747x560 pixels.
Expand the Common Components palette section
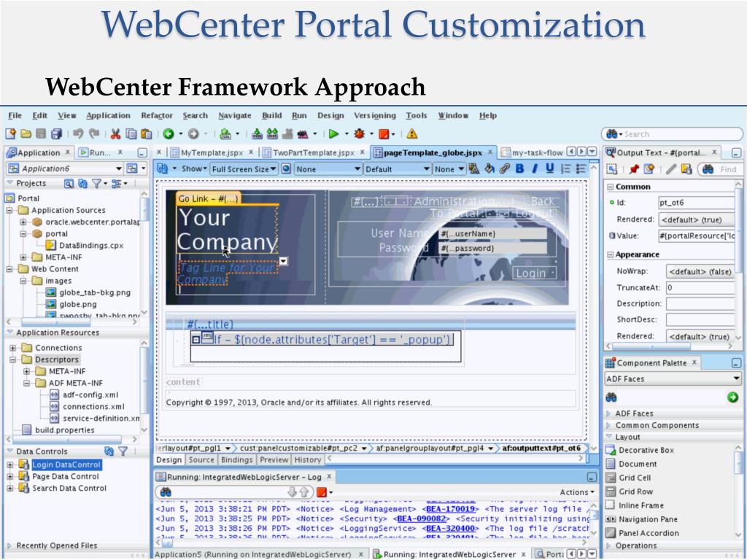[x=609, y=425]
